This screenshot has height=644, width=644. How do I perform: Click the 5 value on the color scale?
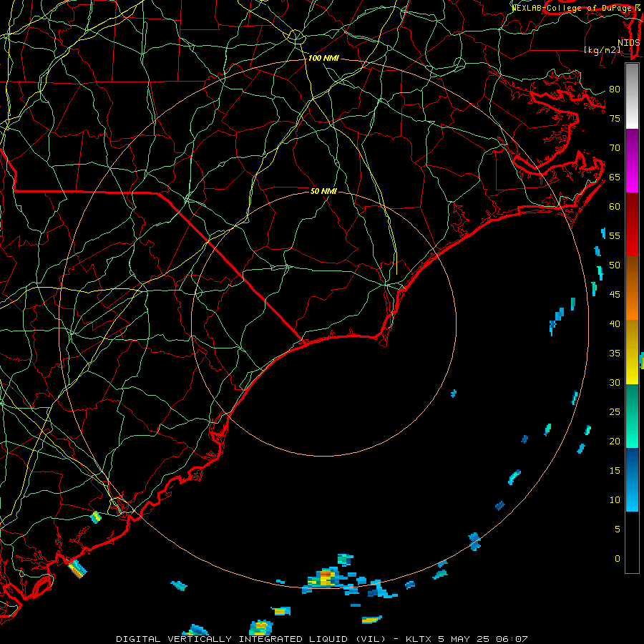[x=618, y=529]
